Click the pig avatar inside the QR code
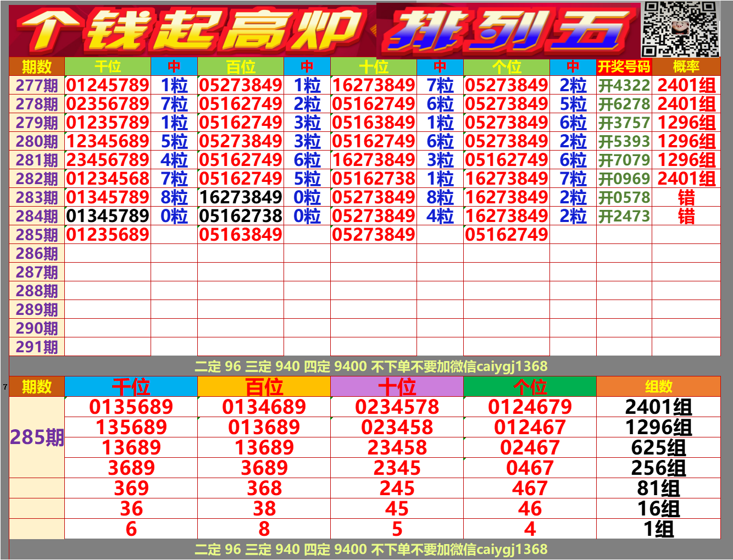Screen dimensions: 733x560 (680, 29)
